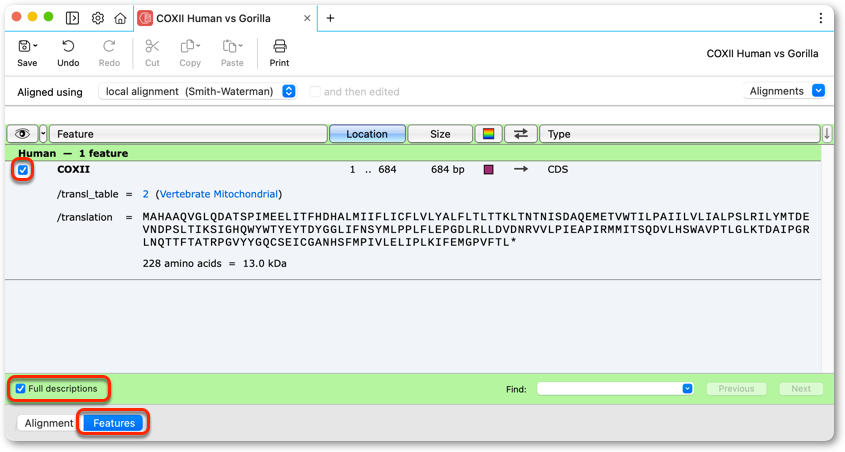Click the rainbow color column header
This screenshot has height=452, width=845.
pyautogui.click(x=488, y=134)
